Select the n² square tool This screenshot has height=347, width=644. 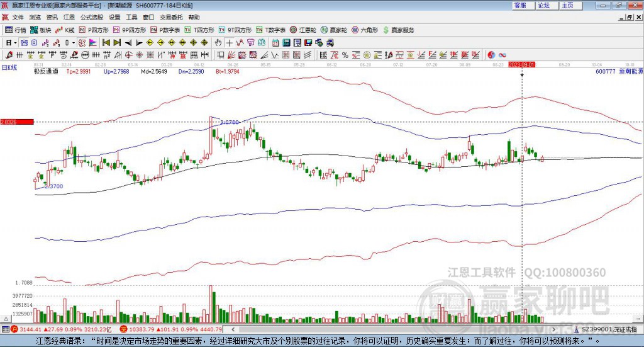[x=107, y=55]
